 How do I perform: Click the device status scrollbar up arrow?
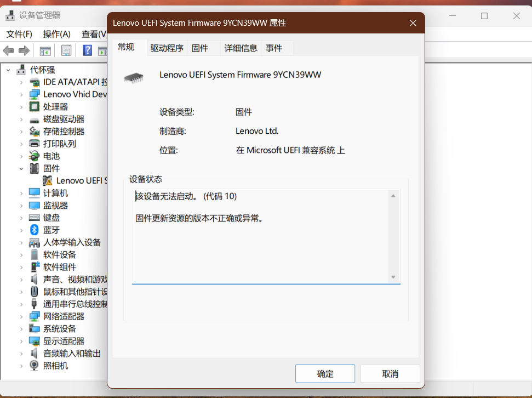pos(393,196)
